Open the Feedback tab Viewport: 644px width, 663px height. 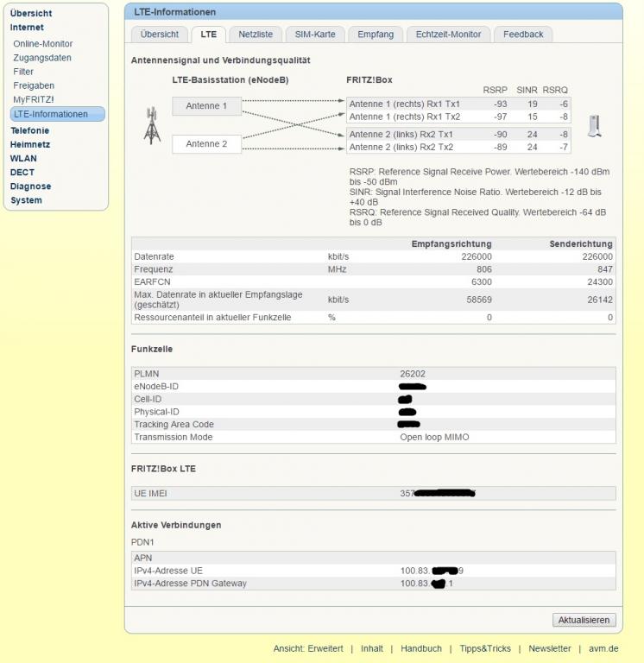pyautogui.click(x=523, y=35)
